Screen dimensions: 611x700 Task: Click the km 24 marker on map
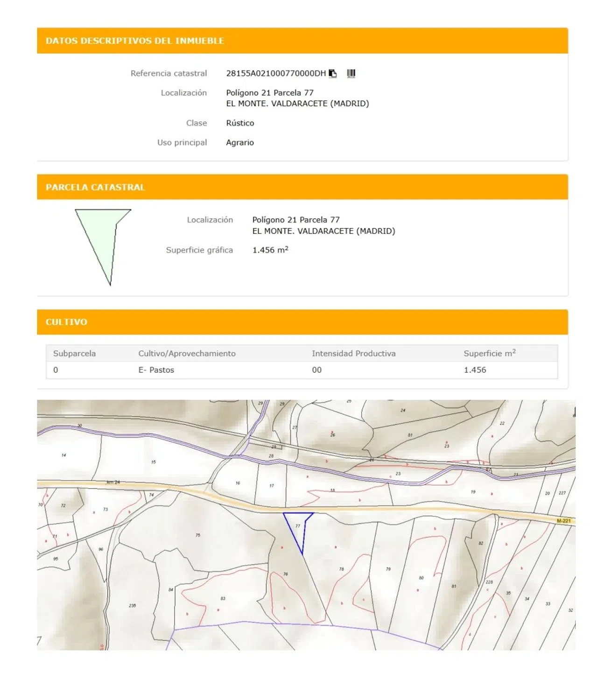pyautogui.click(x=113, y=482)
